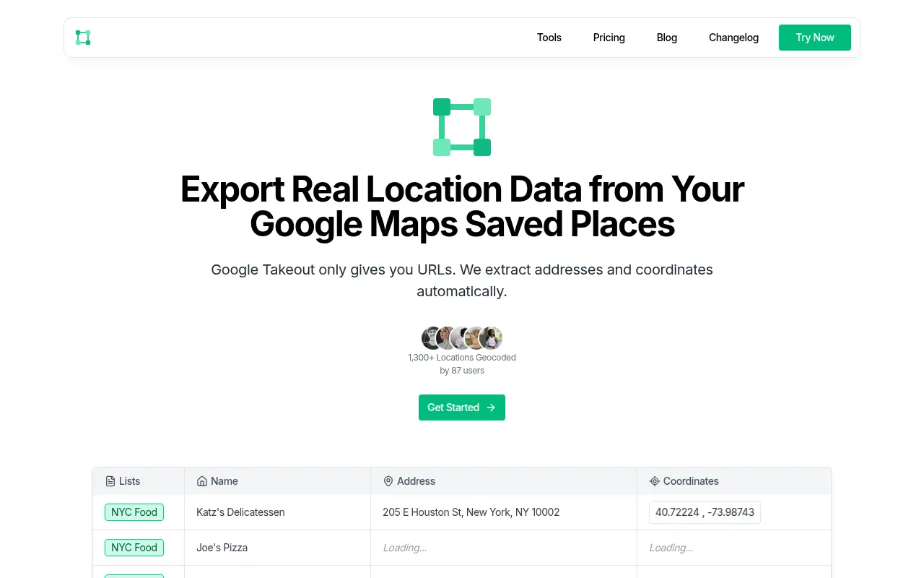Click the first user avatar

433,337
